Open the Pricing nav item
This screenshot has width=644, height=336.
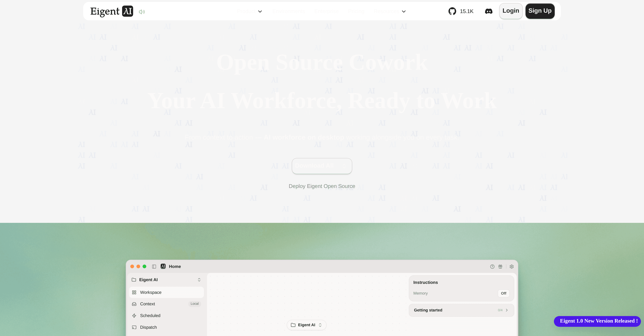(x=356, y=11)
